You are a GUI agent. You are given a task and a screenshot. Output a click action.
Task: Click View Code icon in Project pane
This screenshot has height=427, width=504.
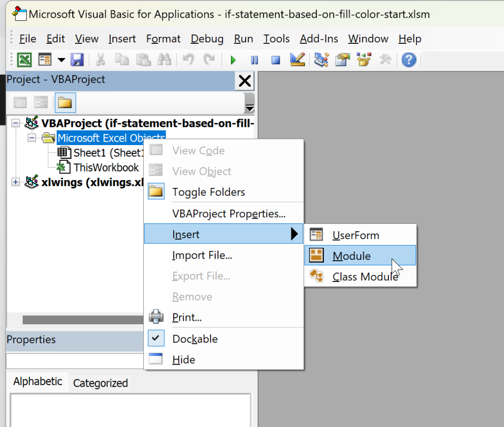click(x=20, y=103)
